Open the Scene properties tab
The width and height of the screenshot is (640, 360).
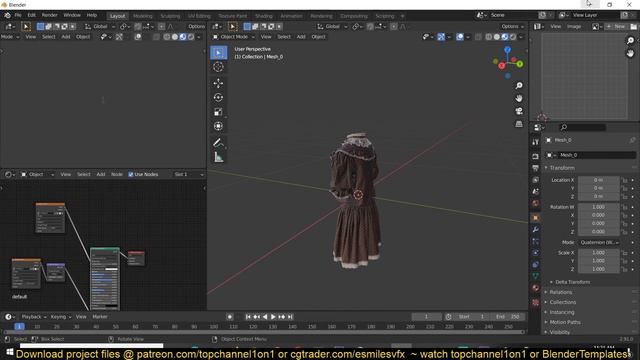pyautogui.click(x=536, y=191)
